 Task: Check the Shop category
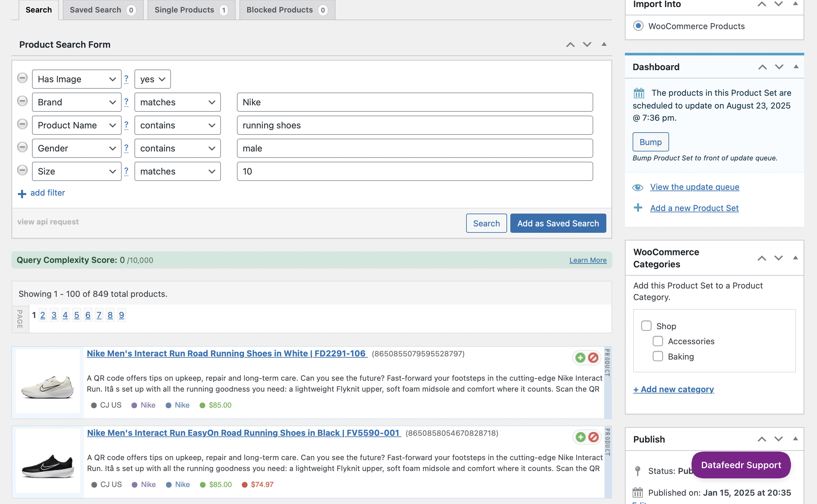coord(646,326)
